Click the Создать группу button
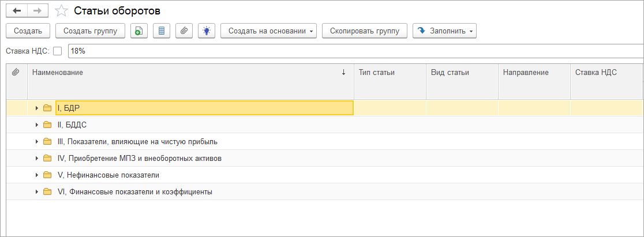The height and width of the screenshot is (237, 644). (x=90, y=31)
